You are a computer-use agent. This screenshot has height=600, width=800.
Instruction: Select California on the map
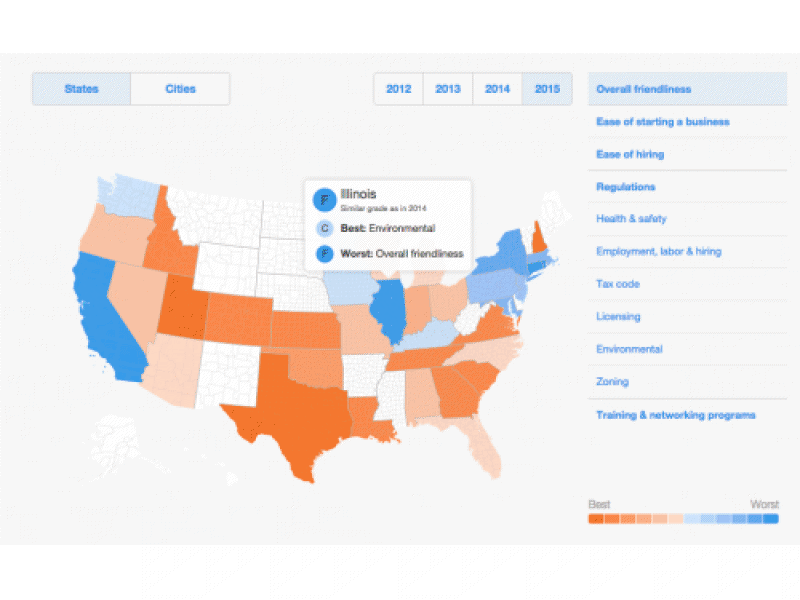click(x=105, y=320)
